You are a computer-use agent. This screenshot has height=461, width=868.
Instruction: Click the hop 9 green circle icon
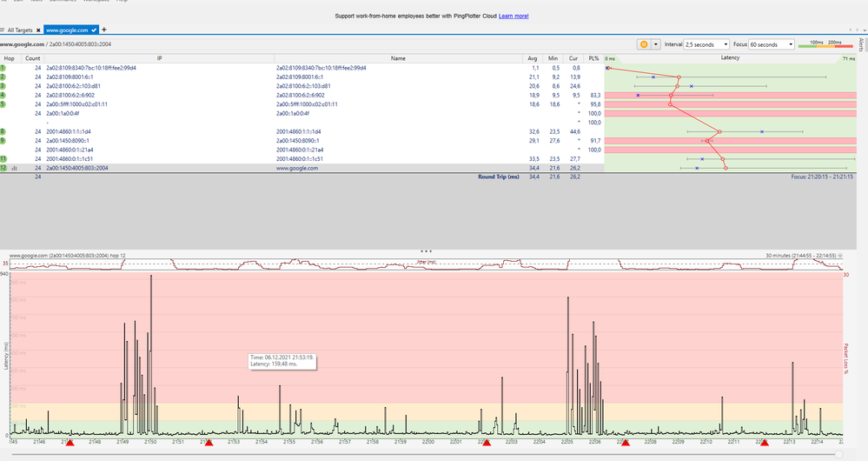(x=3, y=140)
